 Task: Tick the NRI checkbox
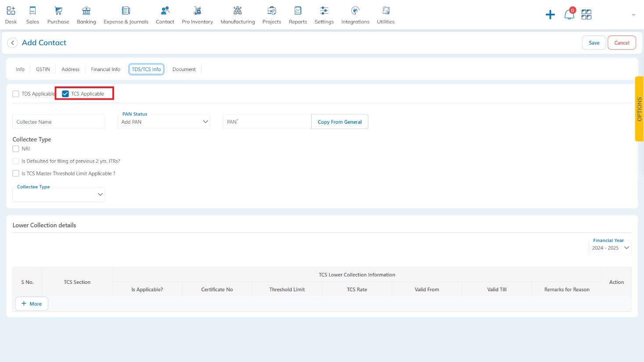pos(16,149)
